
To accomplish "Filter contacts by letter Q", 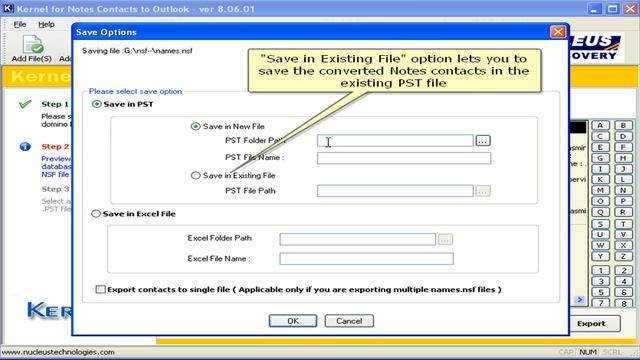I will point(600,212).
